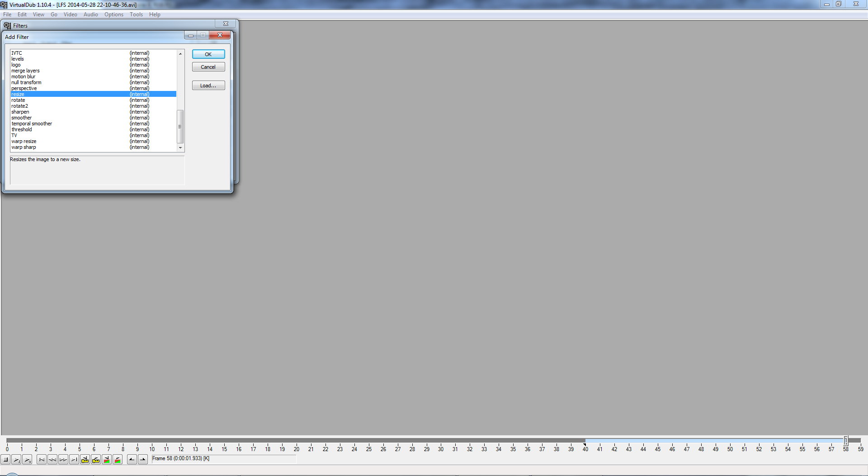The image size is (868, 476).
Task: Jump to the end of the video
Action: [x=74, y=460]
